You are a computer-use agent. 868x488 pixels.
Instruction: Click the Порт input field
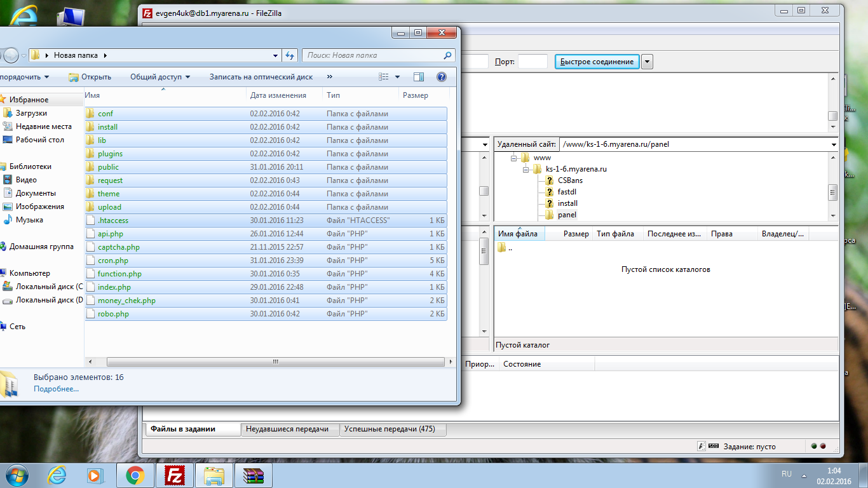click(532, 62)
